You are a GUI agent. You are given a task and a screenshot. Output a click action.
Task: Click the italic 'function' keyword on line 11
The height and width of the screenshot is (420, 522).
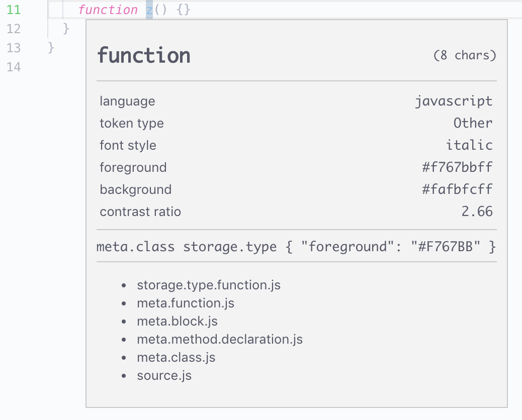point(108,10)
